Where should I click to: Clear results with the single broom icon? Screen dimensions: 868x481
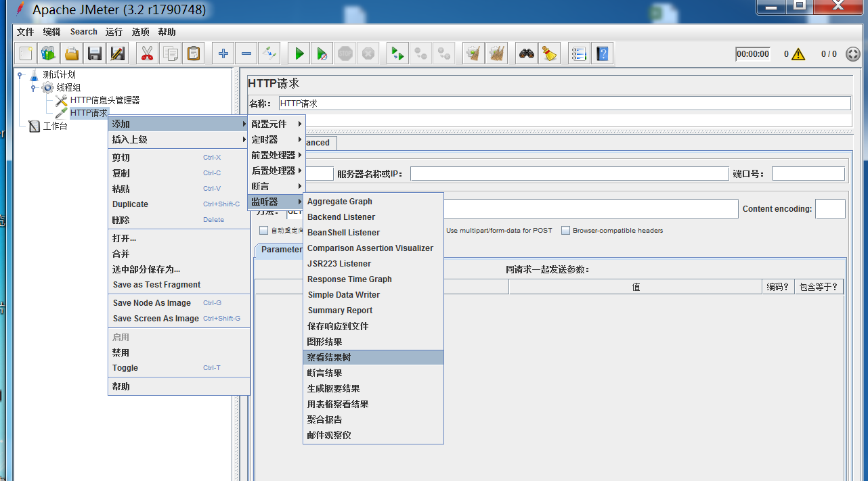pyautogui.click(x=473, y=53)
